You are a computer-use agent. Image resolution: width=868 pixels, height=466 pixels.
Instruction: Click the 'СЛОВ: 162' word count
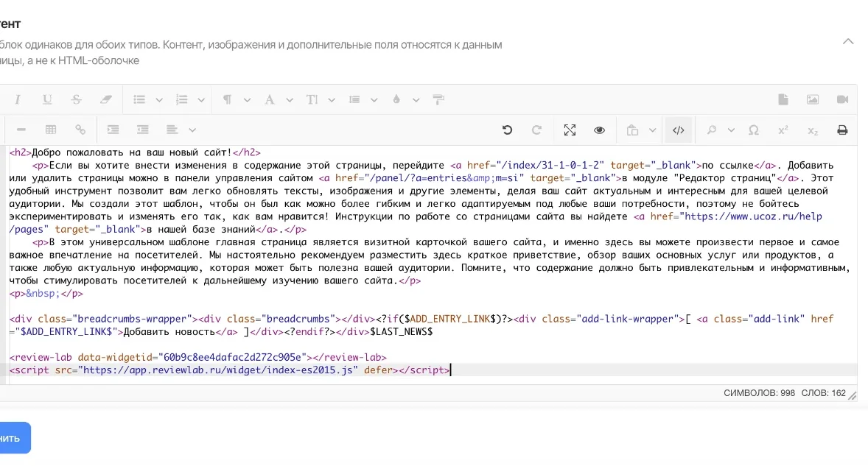[x=823, y=393]
